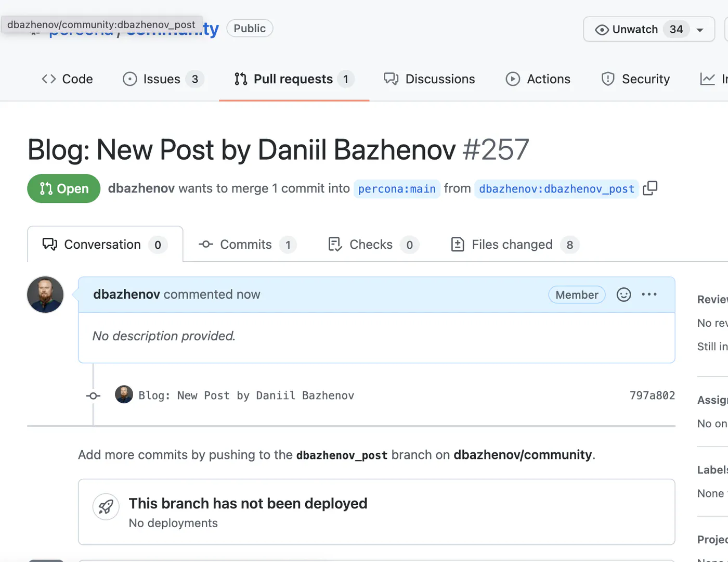Click the Checks count 0
728x562 pixels.
pyautogui.click(x=410, y=245)
